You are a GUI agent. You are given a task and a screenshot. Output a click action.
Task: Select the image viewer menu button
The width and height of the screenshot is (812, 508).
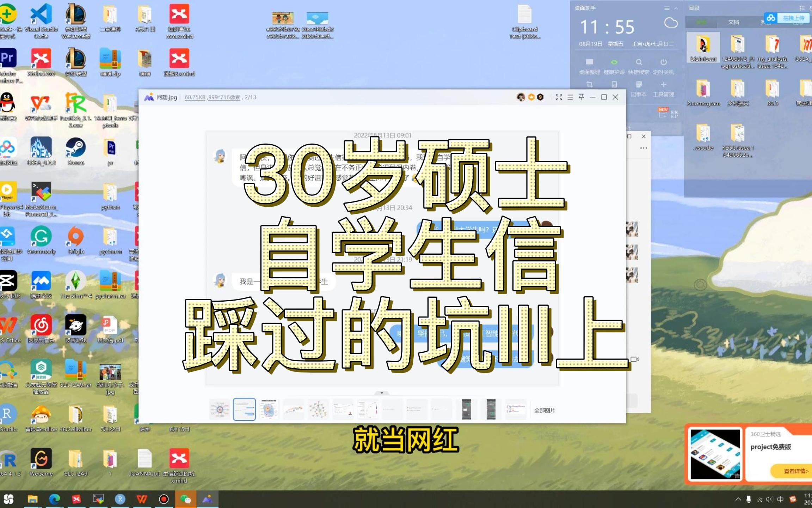571,98
